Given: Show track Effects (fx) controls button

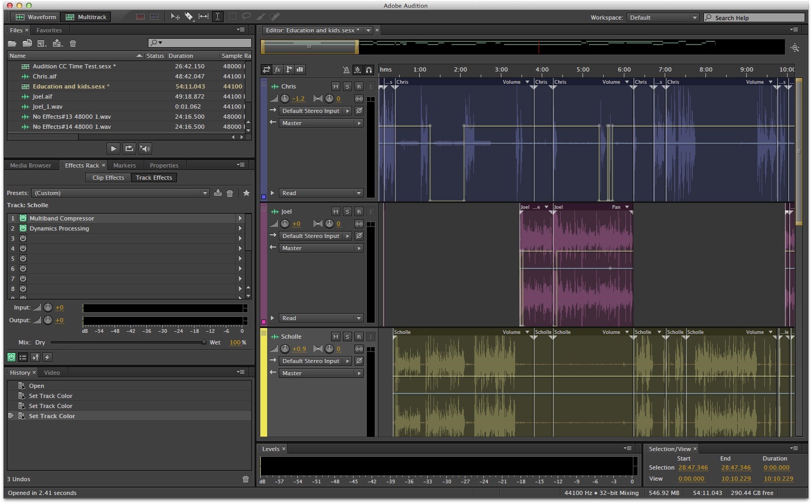Looking at the screenshot, I should point(278,69).
